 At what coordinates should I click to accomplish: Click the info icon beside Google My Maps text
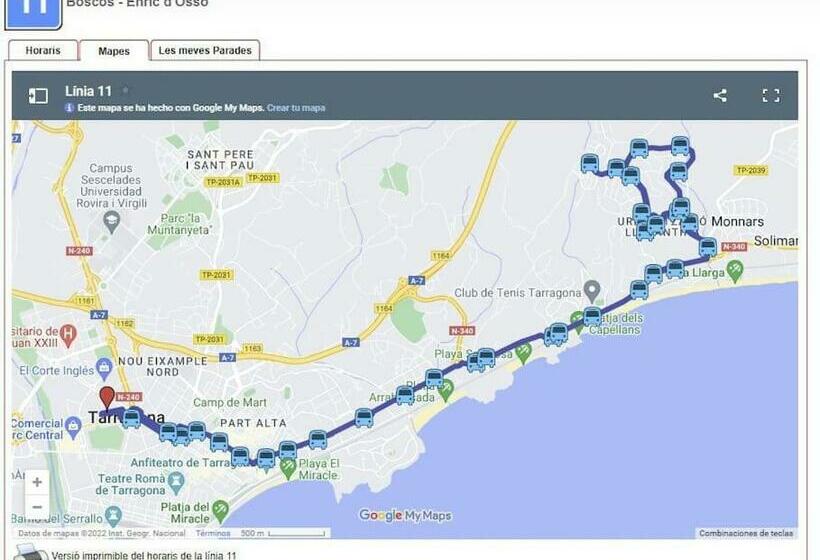point(70,108)
